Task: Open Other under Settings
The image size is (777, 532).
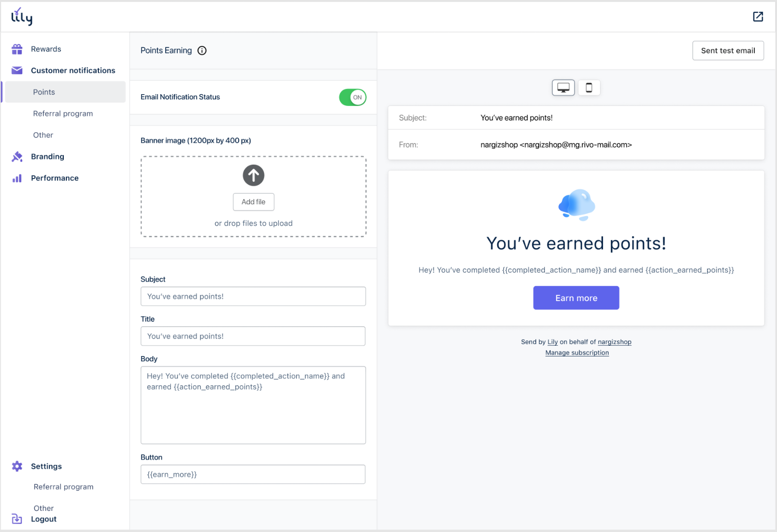Action: (43, 508)
